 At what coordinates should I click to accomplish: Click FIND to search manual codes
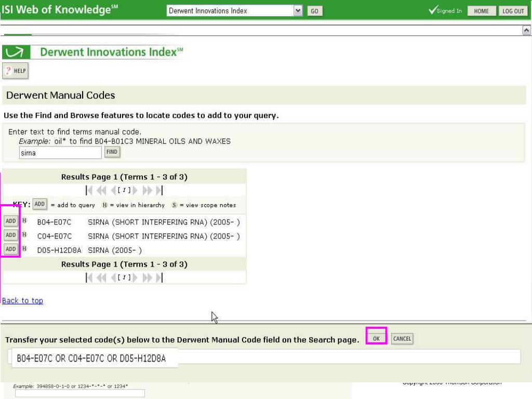[112, 152]
